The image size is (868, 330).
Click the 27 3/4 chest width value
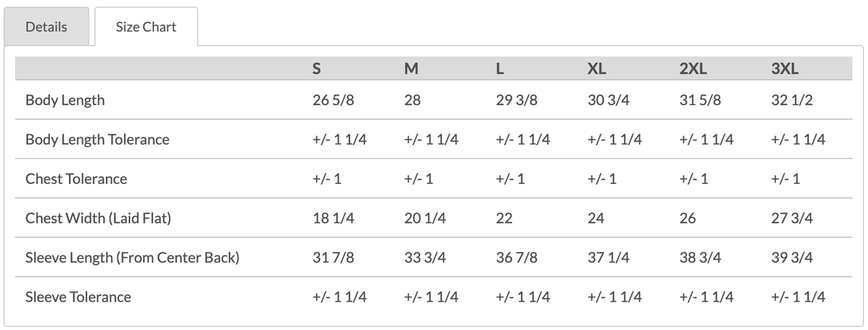(792, 218)
